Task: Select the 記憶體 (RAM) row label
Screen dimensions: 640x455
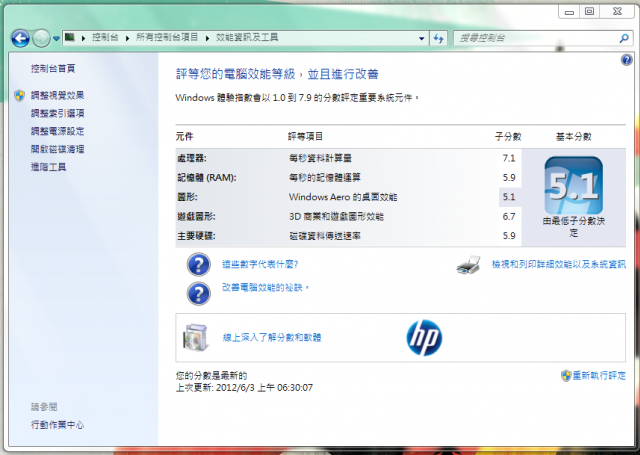Action: 207,178
